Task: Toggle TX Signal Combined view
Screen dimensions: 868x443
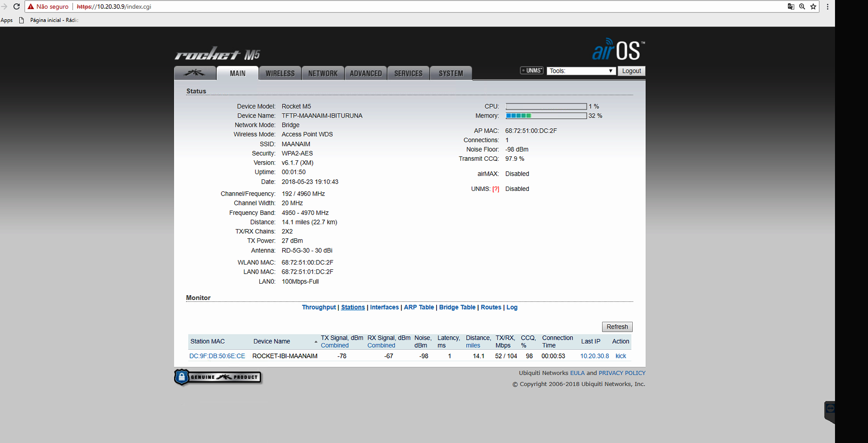Action: (335, 345)
